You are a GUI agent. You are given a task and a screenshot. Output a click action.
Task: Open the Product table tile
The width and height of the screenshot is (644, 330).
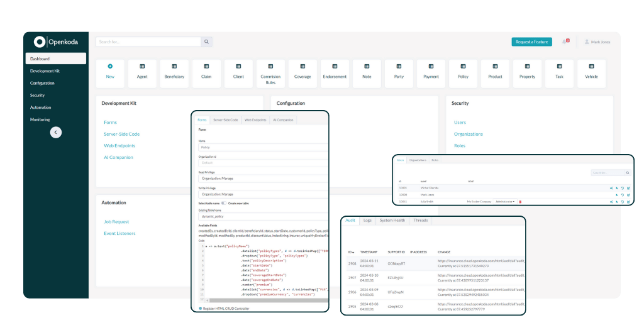tap(495, 74)
